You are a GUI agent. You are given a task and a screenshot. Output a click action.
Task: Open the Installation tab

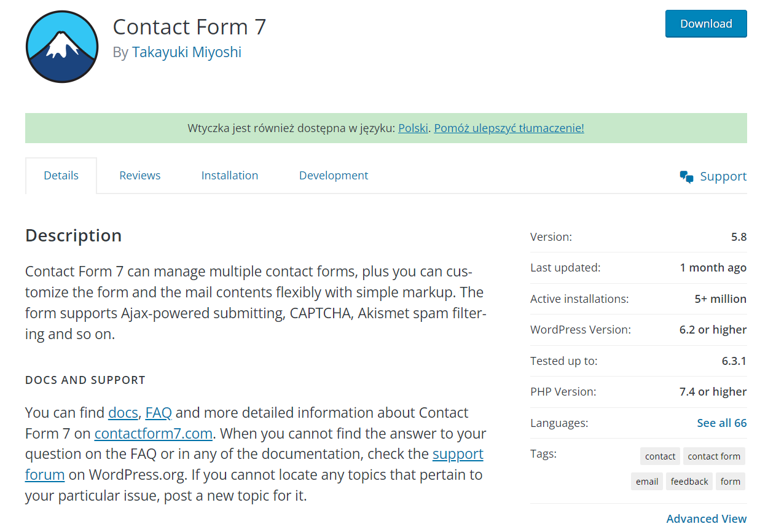[x=230, y=175]
